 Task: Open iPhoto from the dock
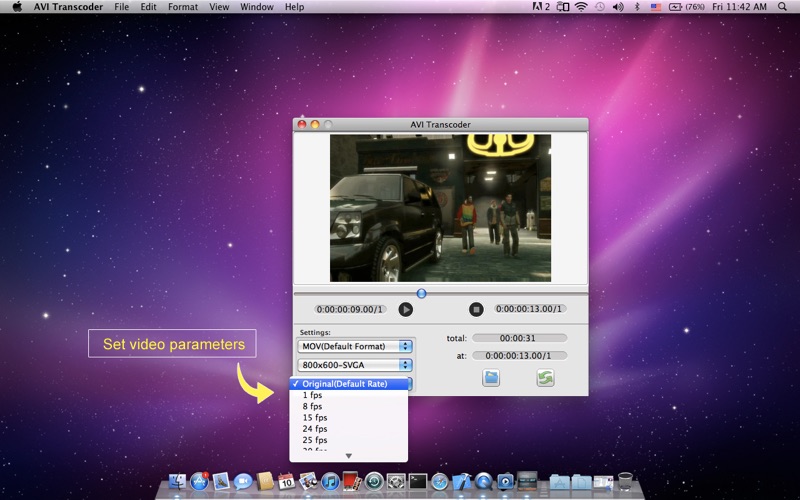tap(308, 481)
